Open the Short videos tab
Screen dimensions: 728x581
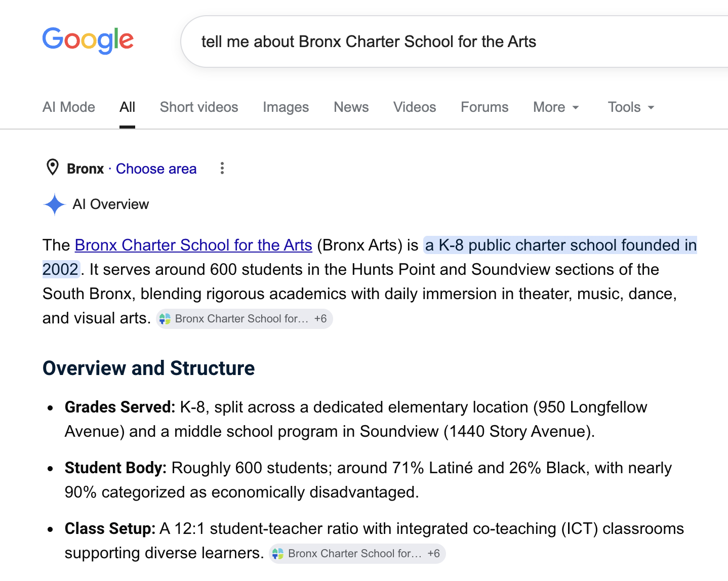click(199, 107)
